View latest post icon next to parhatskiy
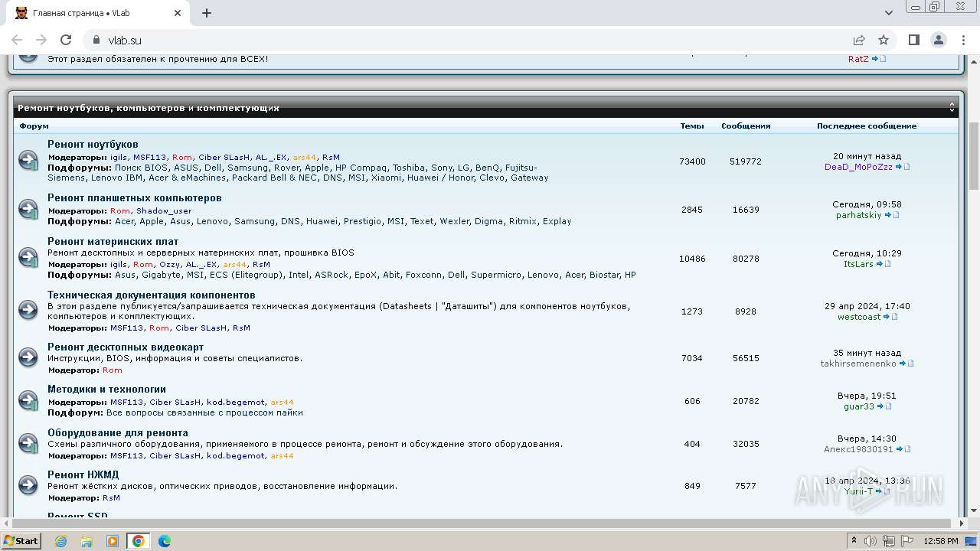This screenshot has height=551, width=980. 892,215
